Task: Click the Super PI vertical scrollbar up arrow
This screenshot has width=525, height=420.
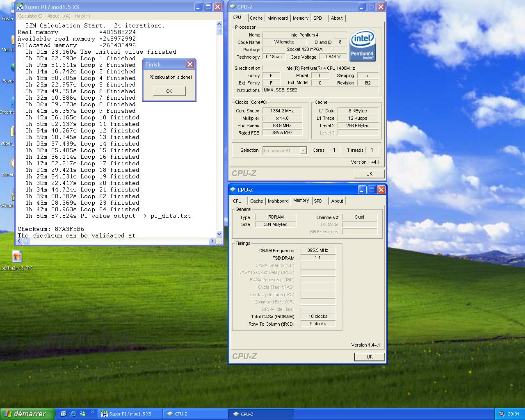Action: [219, 24]
